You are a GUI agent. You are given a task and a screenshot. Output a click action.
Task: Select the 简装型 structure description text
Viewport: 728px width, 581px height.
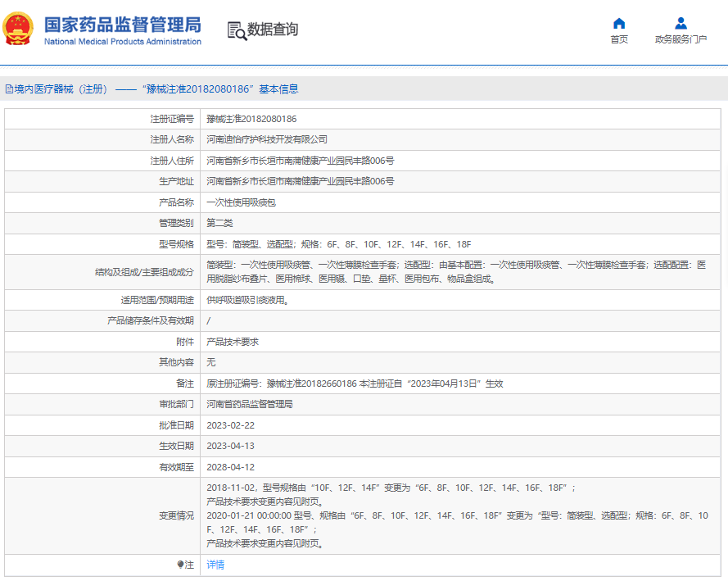456,272
